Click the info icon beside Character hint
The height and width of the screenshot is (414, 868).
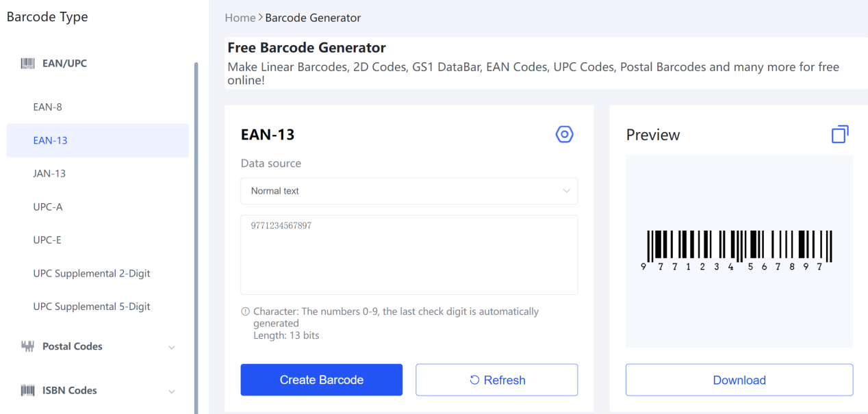(245, 311)
